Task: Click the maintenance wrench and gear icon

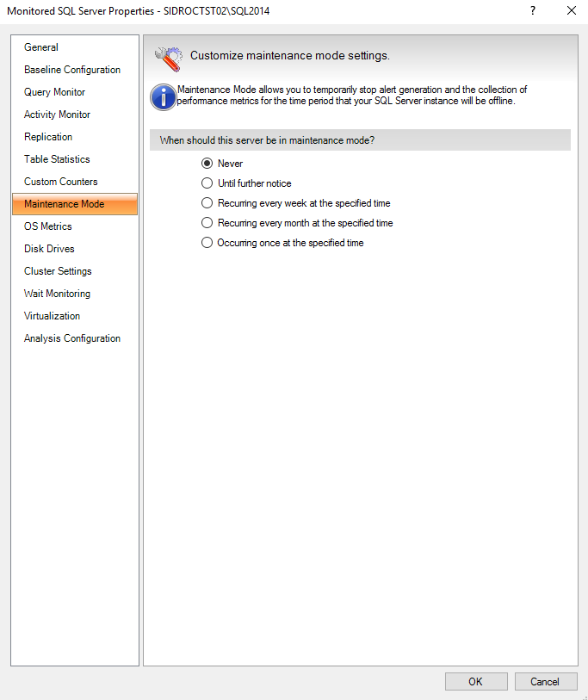Action: [169, 59]
